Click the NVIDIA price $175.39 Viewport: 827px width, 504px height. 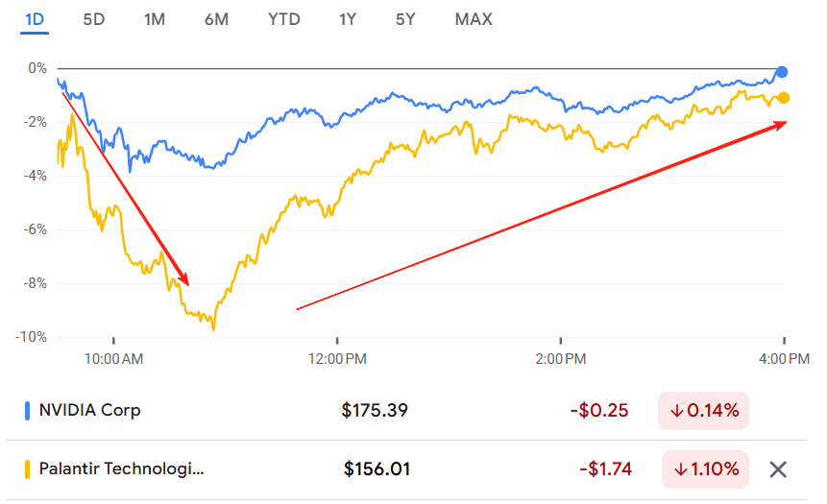[x=375, y=411]
